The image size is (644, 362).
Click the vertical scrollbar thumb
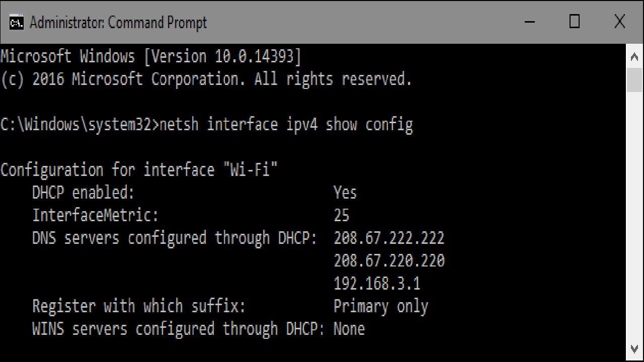pos(634,79)
